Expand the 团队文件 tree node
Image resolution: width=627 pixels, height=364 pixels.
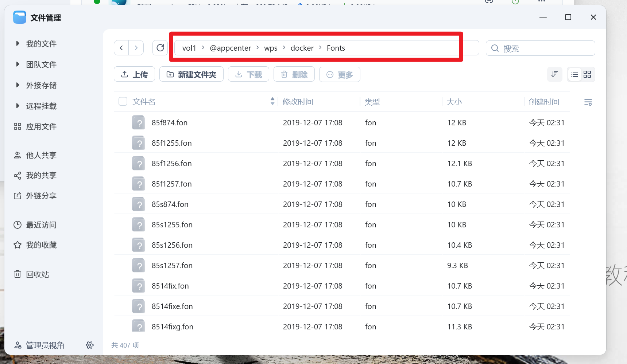click(x=18, y=64)
